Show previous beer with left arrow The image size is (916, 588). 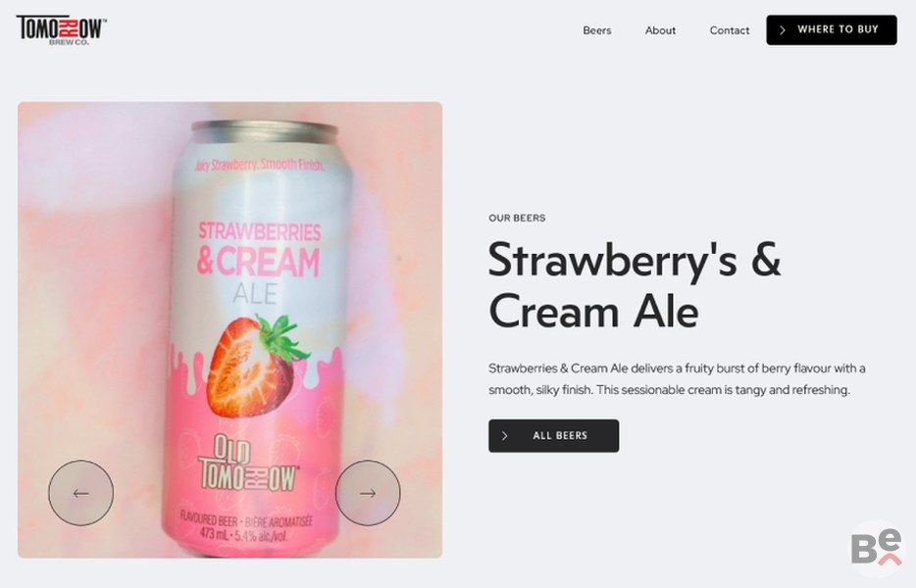81,493
